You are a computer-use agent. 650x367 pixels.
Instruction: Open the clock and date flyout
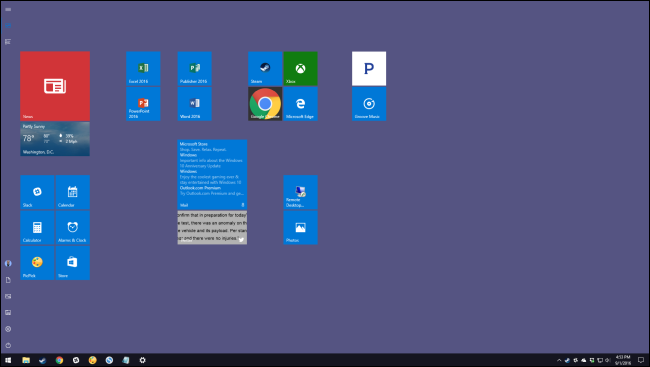click(623, 360)
